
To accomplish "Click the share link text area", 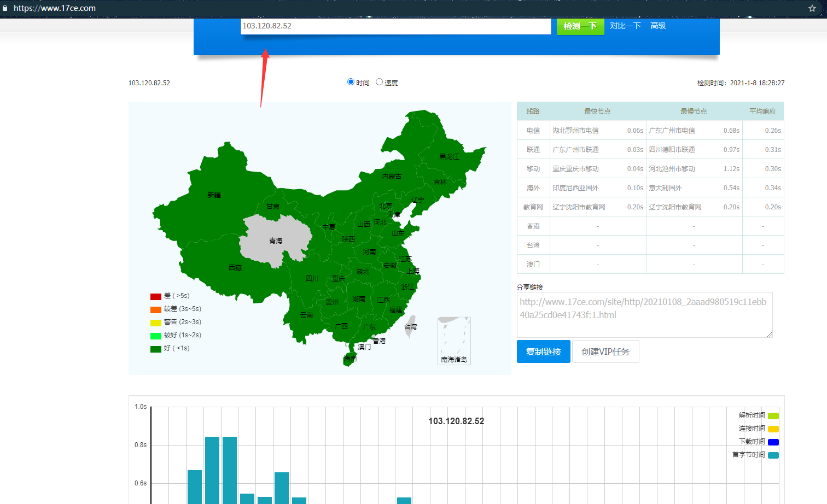I will pyautogui.click(x=644, y=314).
